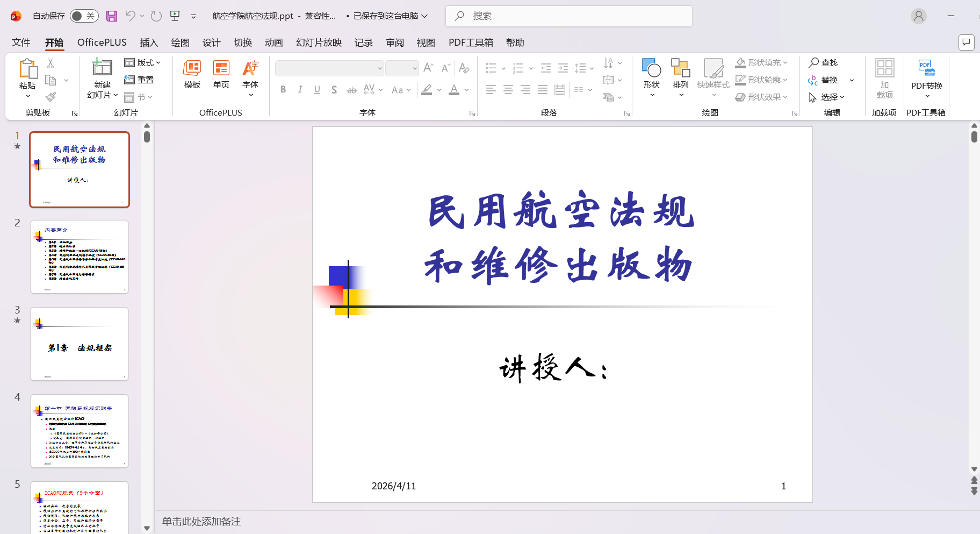Toggle italic formatting
980x534 pixels.
pyautogui.click(x=300, y=90)
